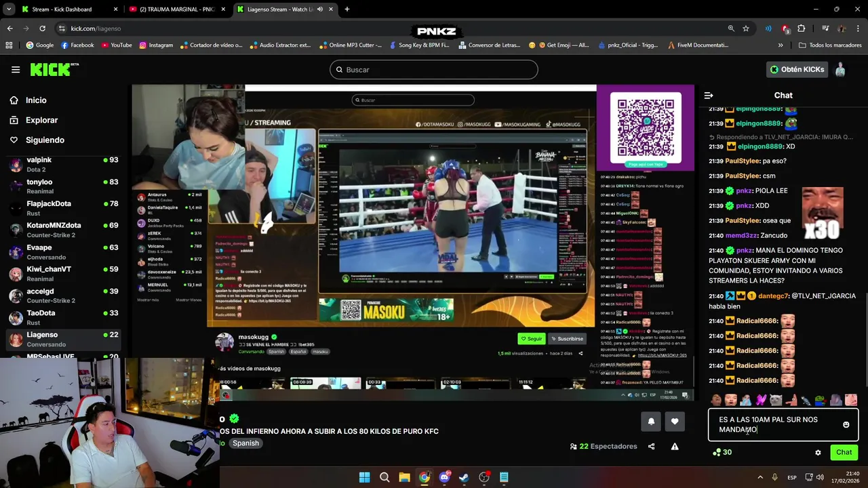Viewport: 868px width, 488px height.
Task: Open Chrome three-dot menu
Action: click(858, 28)
